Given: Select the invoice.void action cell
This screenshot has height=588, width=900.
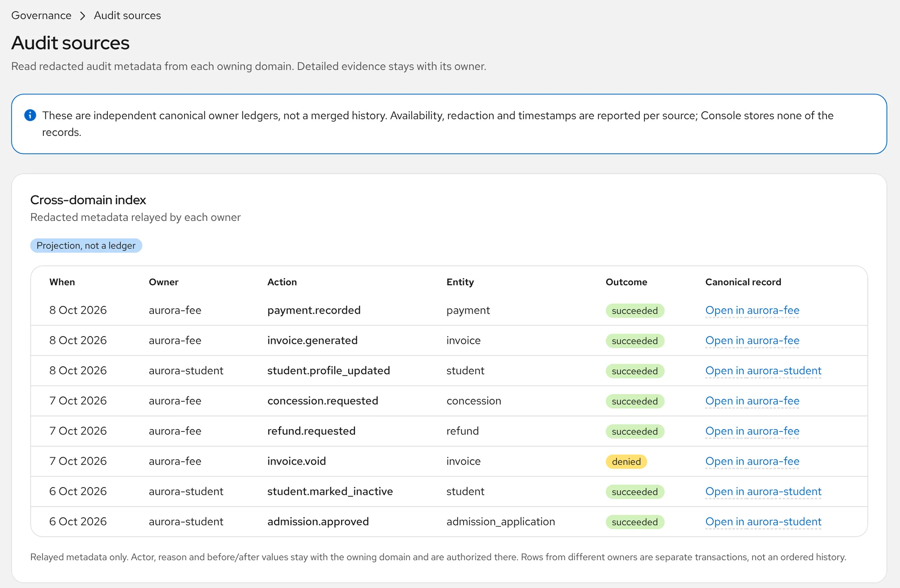Looking at the screenshot, I should point(297,461).
